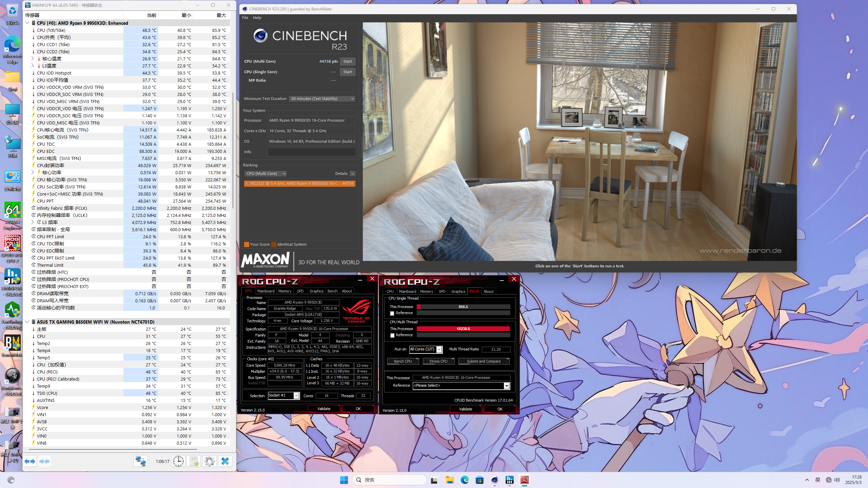
Task: Click the Bench CPU button
Action: pyautogui.click(x=403, y=361)
